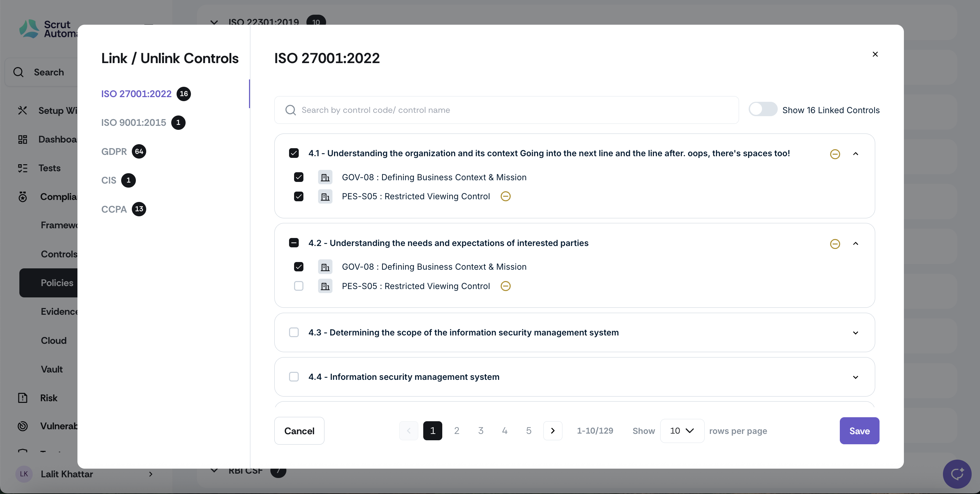Screen dimensions: 980x494
Task: Go to next page arrow in pagination
Action: tap(552, 431)
